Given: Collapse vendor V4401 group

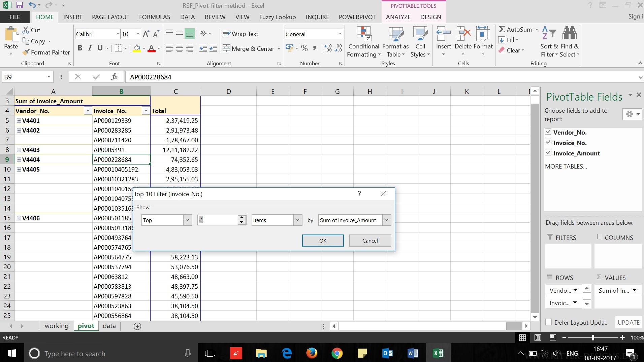Looking at the screenshot, I should coord(19,120).
